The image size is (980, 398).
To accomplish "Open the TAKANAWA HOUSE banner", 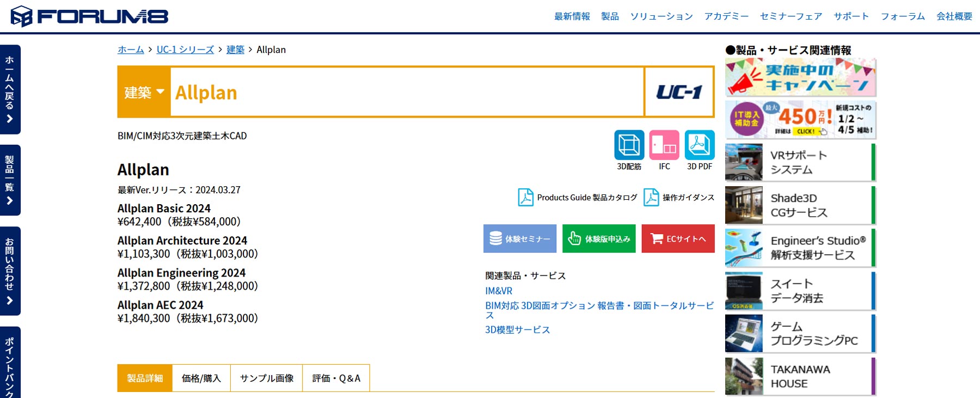I will pyautogui.click(x=800, y=376).
